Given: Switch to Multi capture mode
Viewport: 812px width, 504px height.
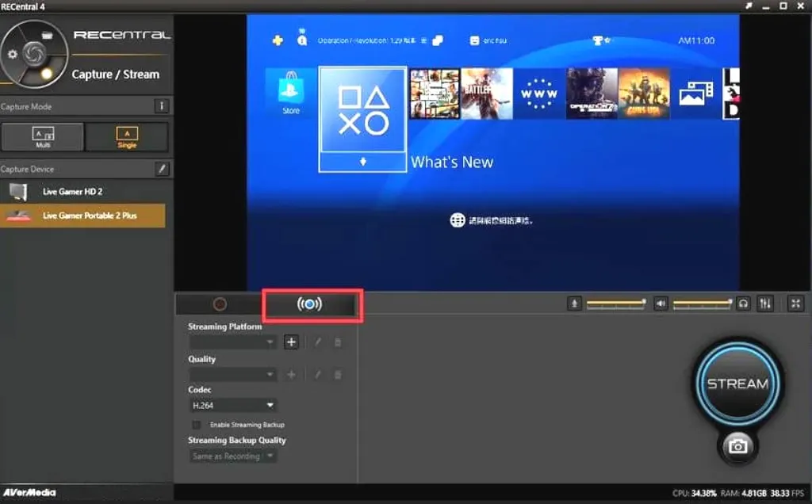Looking at the screenshot, I should click(x=43, y=136).
